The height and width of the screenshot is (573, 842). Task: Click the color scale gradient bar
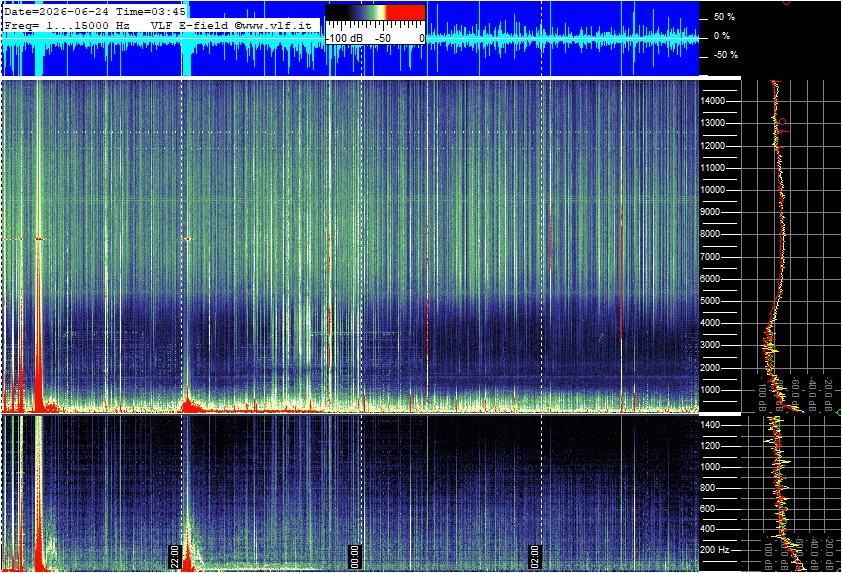tap(375, 13)
